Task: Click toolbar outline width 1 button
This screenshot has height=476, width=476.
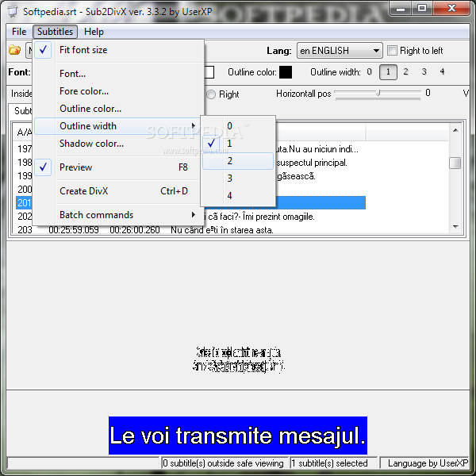Action: pos(388,72)
